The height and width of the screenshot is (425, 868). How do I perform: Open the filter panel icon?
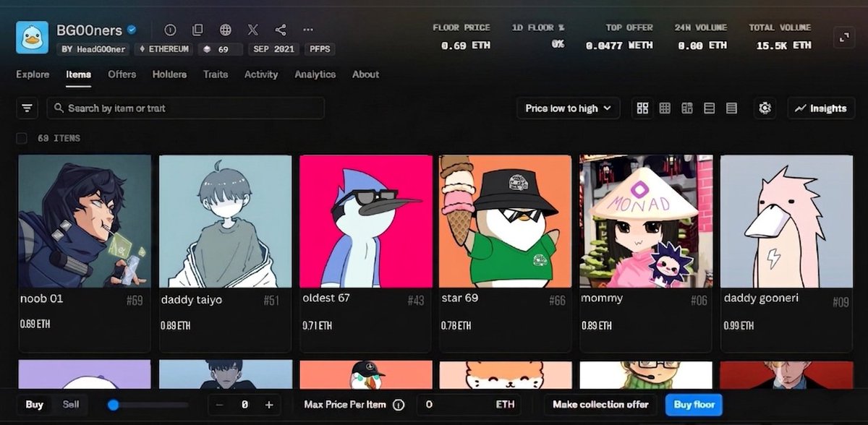[27, 108]
